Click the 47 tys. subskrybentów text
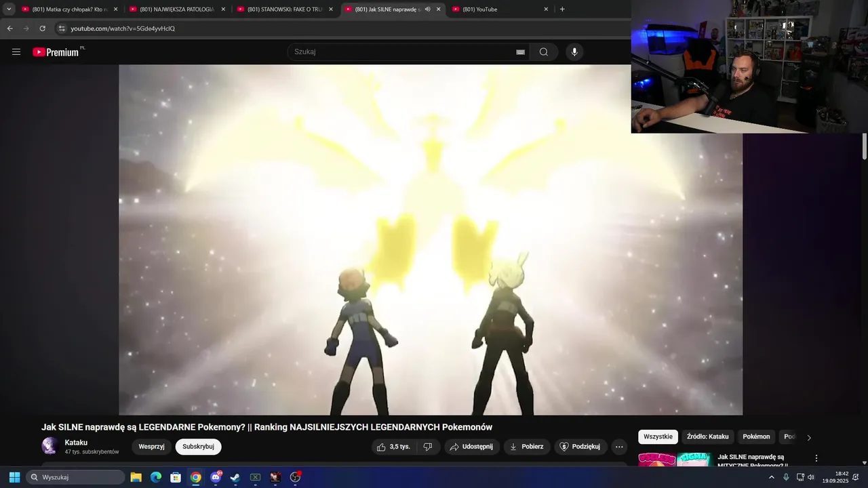This screenshot has height=488, width=868. tap(92, 452)
